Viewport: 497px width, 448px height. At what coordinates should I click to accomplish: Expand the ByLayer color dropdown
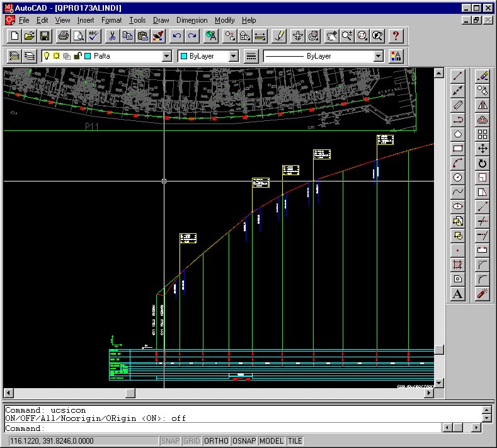[233, 56]
